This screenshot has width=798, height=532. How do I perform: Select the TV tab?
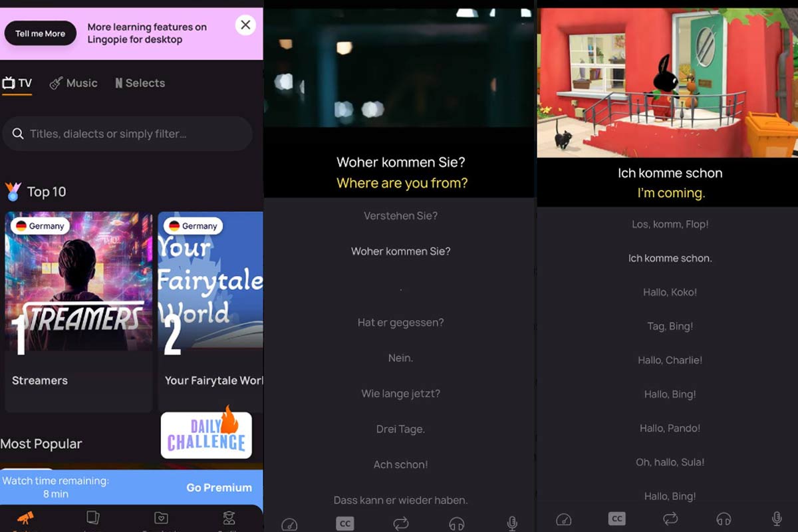pyautogui.click(x=17, y=83)
